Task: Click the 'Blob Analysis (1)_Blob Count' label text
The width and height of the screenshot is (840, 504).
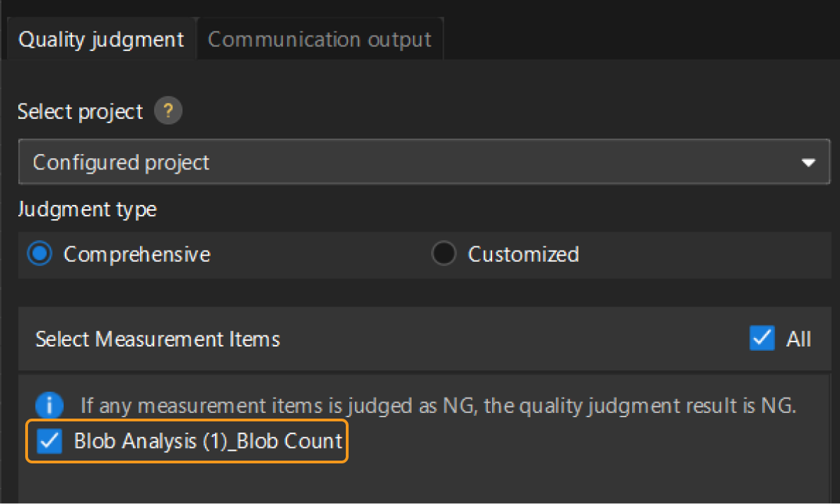Action: coord(208,441)
